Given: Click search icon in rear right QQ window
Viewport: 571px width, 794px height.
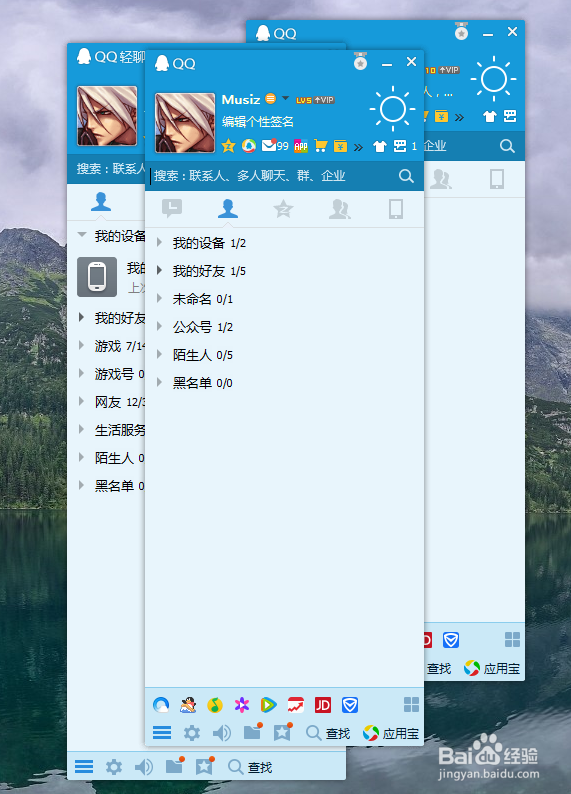Looking at the screenshot, I should click(x=507, y=146).
